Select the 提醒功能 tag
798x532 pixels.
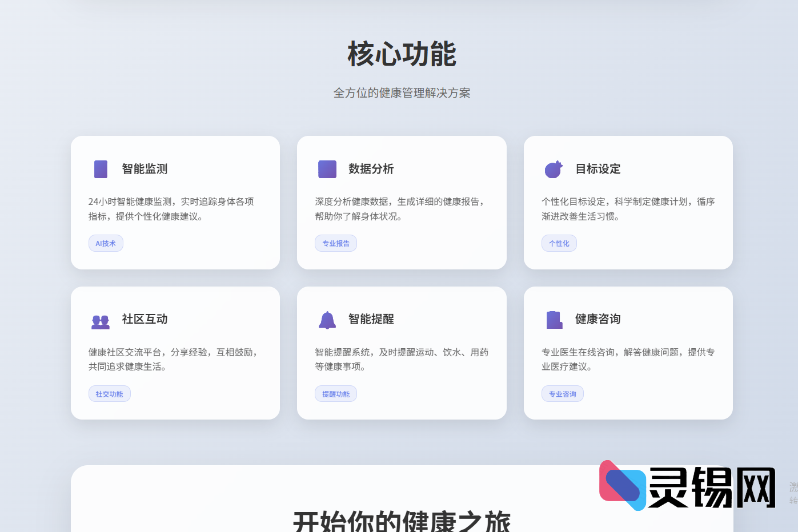tap(336, 394)
